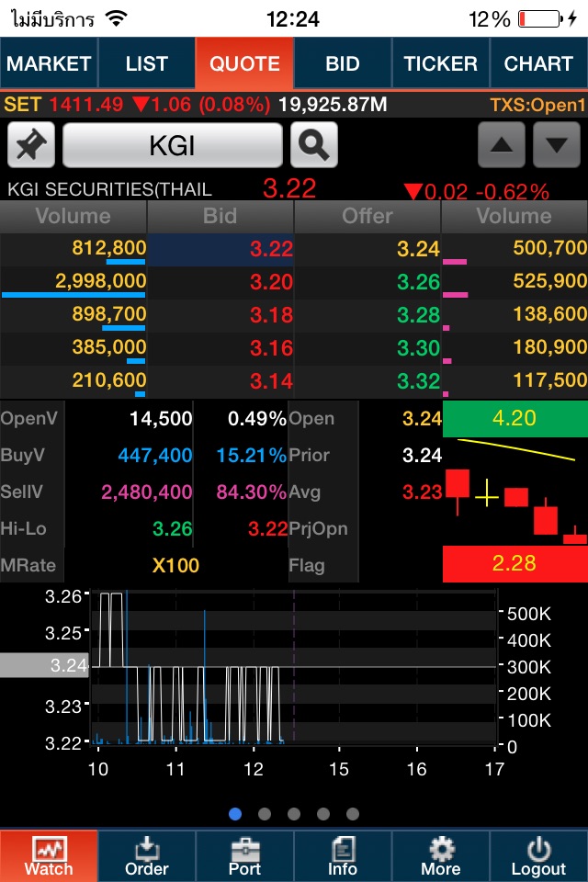
Task: Tap the BuyV value 447,400
Action: point(155,455)
